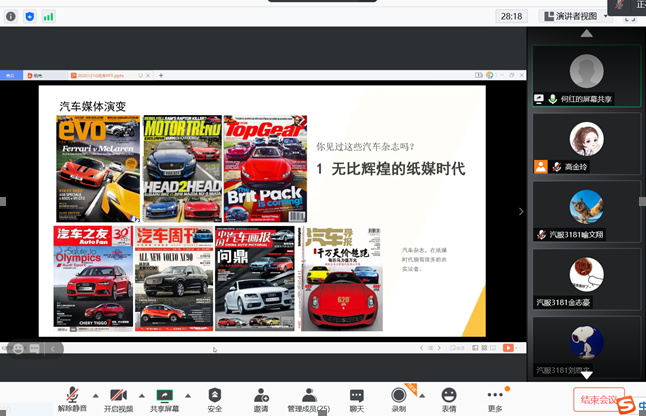Expand the video options arrow beside 开启视频

click(x=142, y=394)
